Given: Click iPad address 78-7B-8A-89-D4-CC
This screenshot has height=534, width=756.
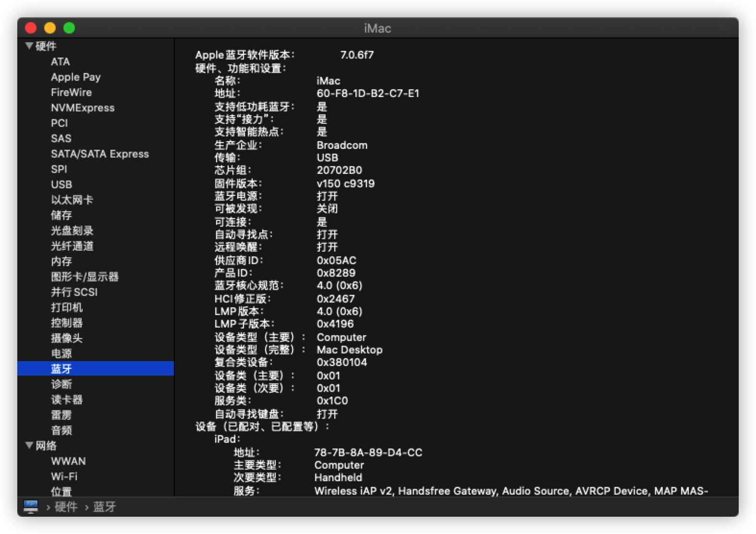Looking at the screenshot, I should tap(368, 452).
